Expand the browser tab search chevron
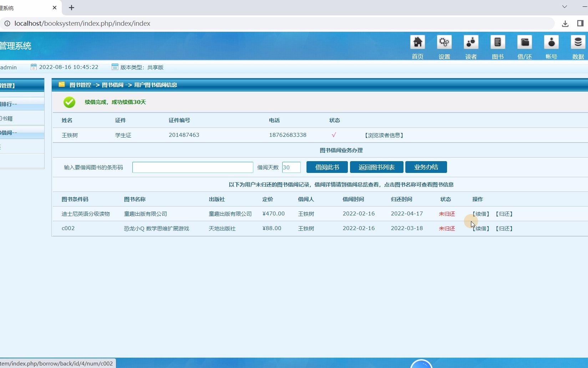This screenshot has width=588, height=368. pos(564,6)
